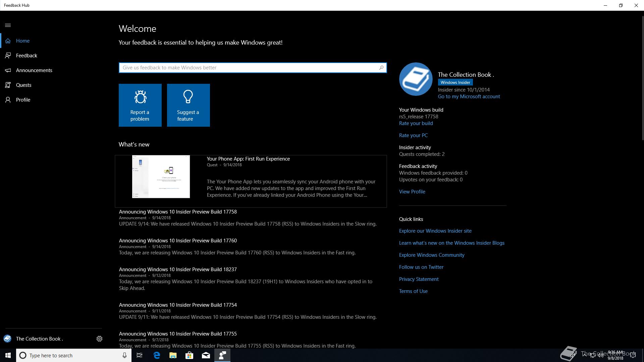Click the volume speaker tray icon
Viewport: 644px width, 362px height.
tap(601, 355)
